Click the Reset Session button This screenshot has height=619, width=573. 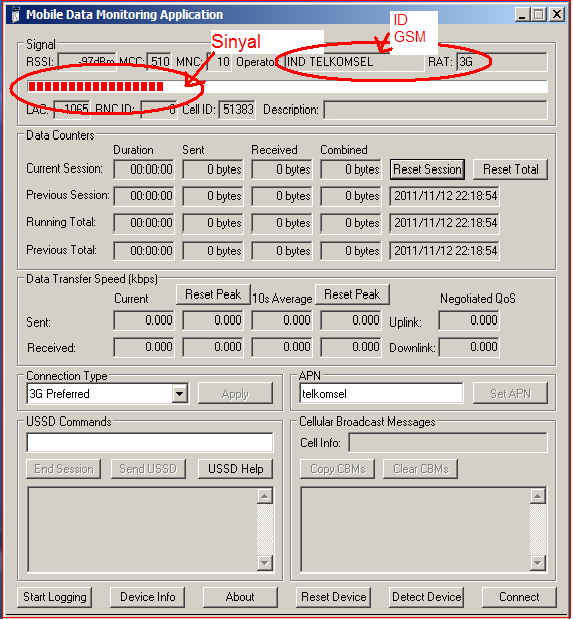[427, 170]
